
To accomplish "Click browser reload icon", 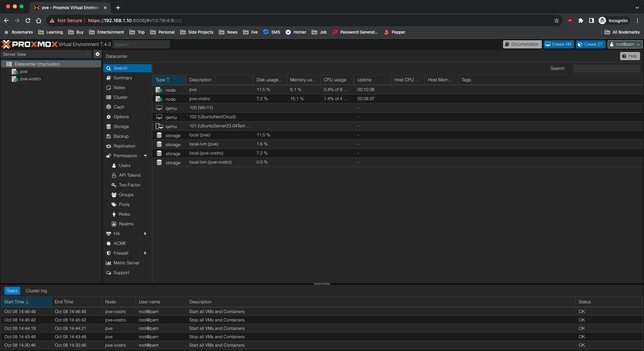I will click(28, 20).
